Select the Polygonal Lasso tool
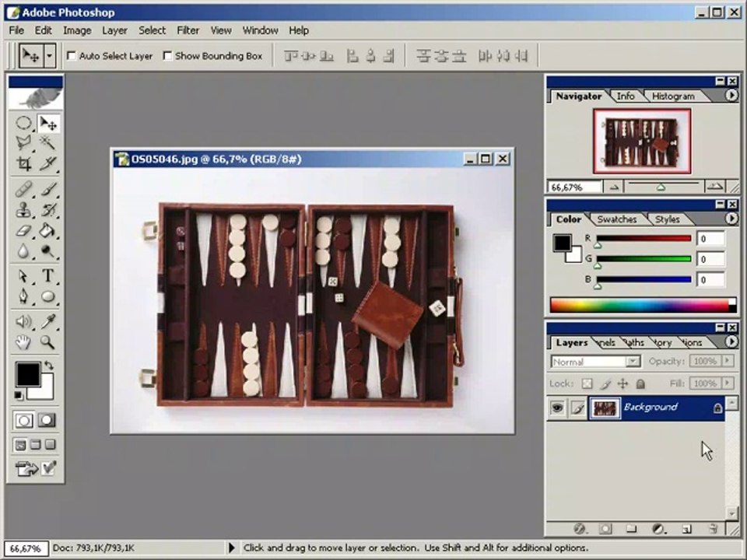Viewport: 747px width, 560px height. 23,143
